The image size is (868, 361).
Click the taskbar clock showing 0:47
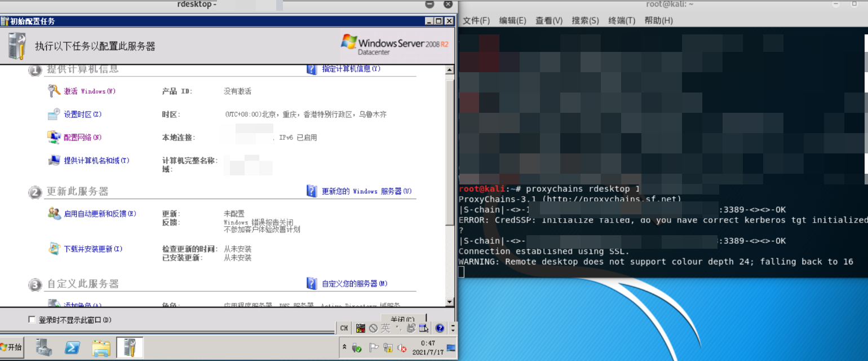[428, 347]
